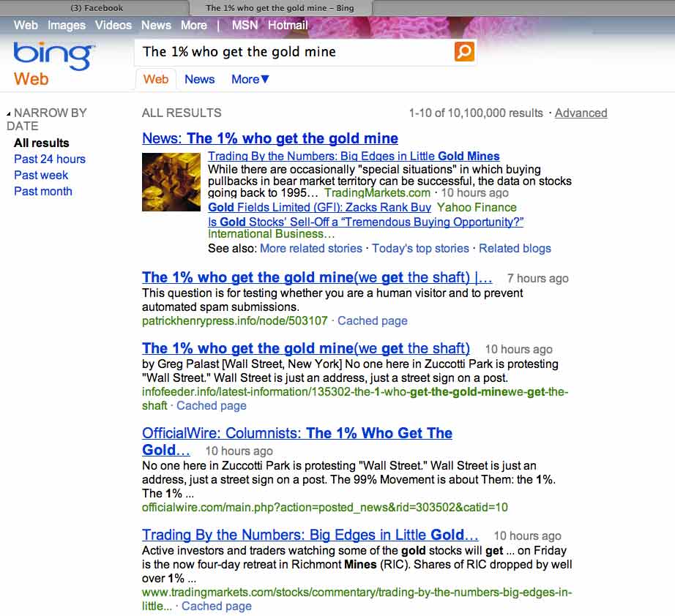Open the Advanced search link
675x616 pixels.
581,113
